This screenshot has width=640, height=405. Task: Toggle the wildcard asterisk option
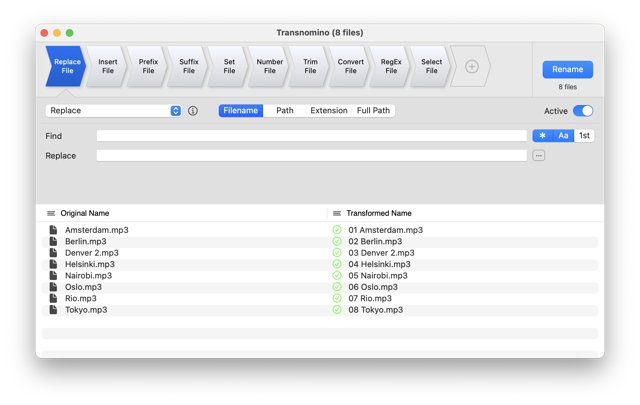542,136
